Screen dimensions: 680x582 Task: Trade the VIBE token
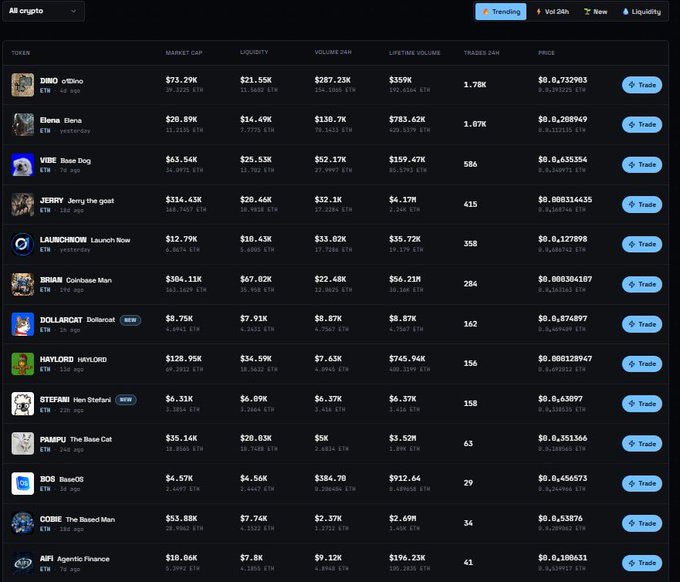(642, 165)
